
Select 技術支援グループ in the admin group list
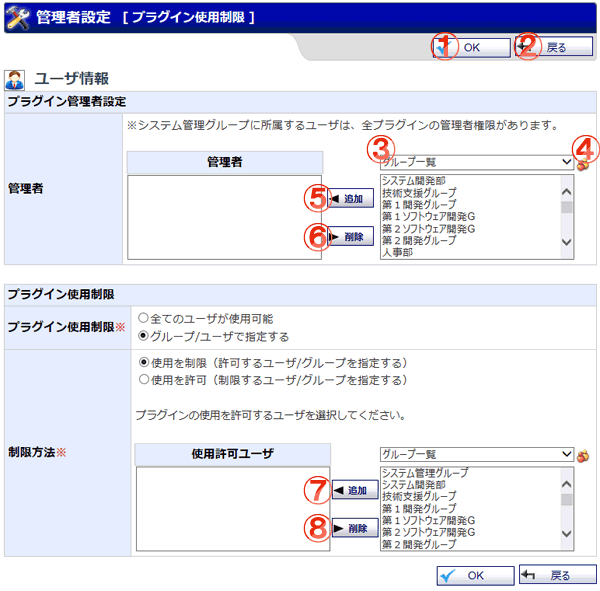click(419, 193)
